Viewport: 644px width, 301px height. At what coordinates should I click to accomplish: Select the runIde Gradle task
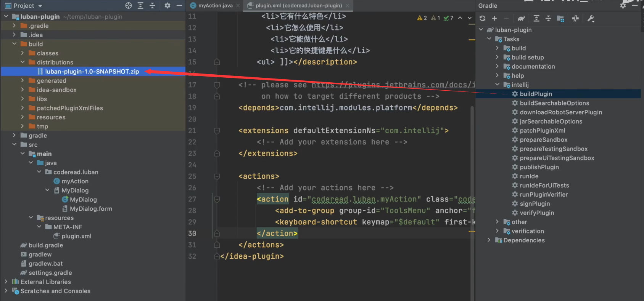point(529,176)
